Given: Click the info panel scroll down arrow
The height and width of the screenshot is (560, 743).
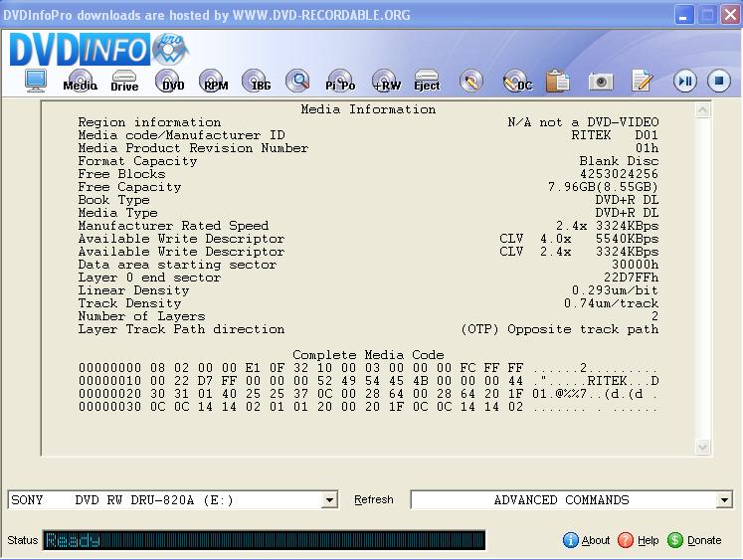Looking at the screenshot, I should (x=702, y=447).
